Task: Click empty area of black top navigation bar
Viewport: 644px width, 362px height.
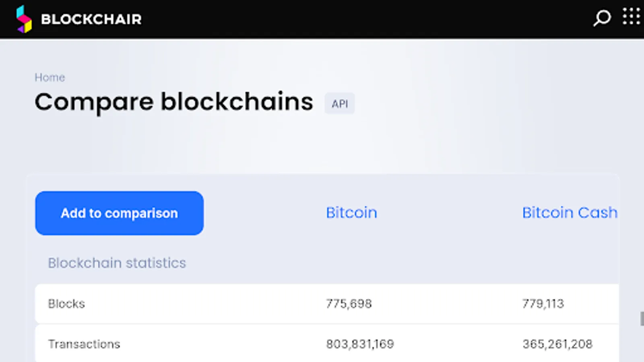Action: [x=362, y=19]
